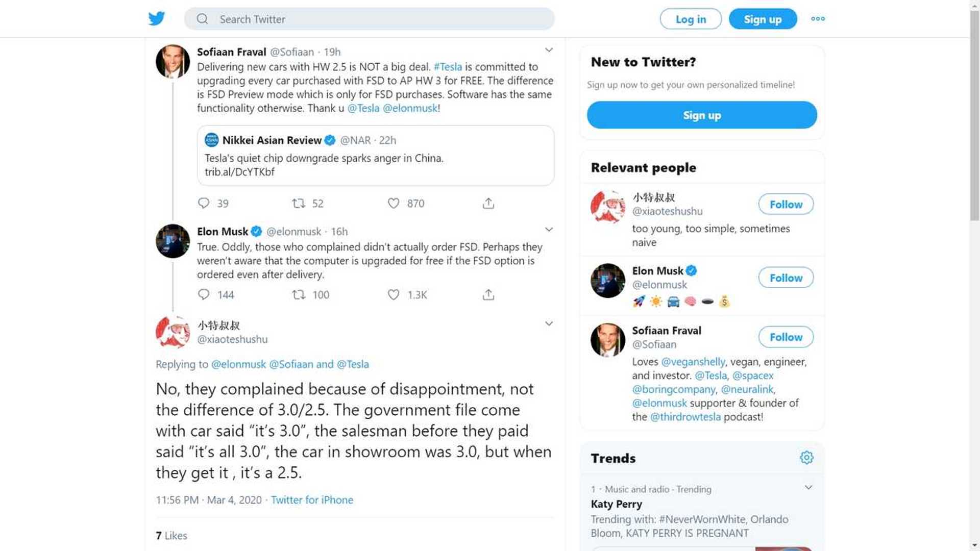This screenshot has height=551, width=980.
Task: Follow Sofiaan Fraval in Relevant people
Action: coord(786,337)
